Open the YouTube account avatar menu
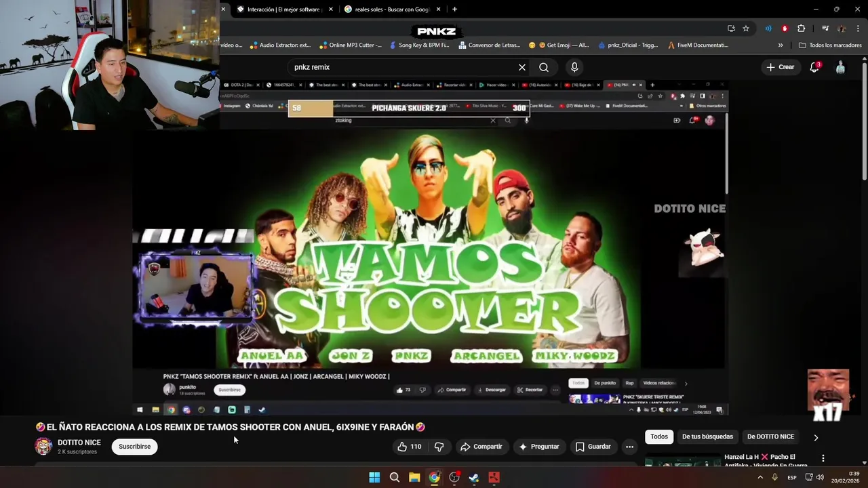 pos(841,67)
